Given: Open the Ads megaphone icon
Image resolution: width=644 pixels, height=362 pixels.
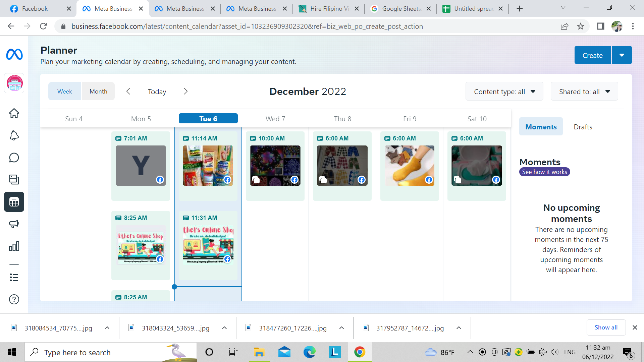Looking at the screenshot, I should 14,224.
